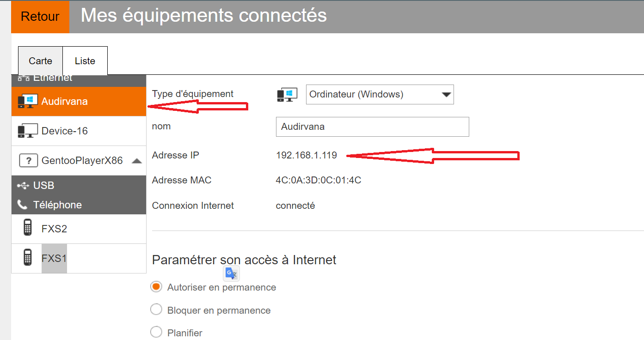Click the nom text field
The width and height of the screenshot is (644, 340).
372,127
